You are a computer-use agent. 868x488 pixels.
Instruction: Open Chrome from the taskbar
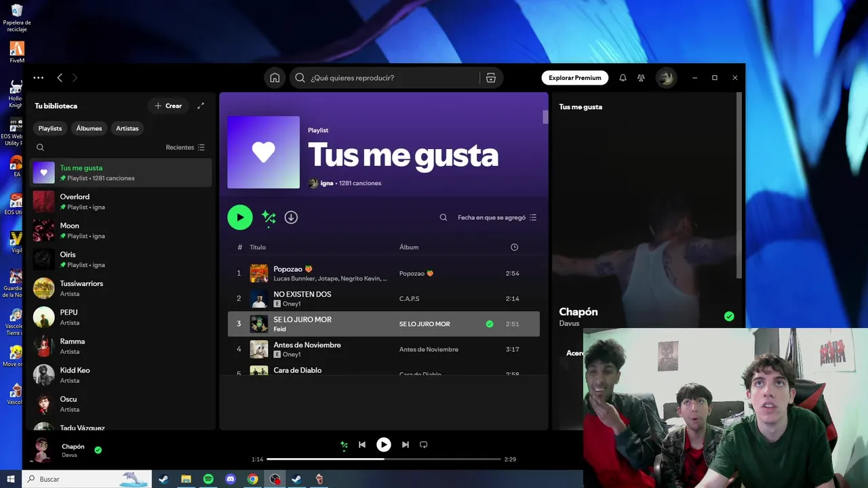coord(252,479)
